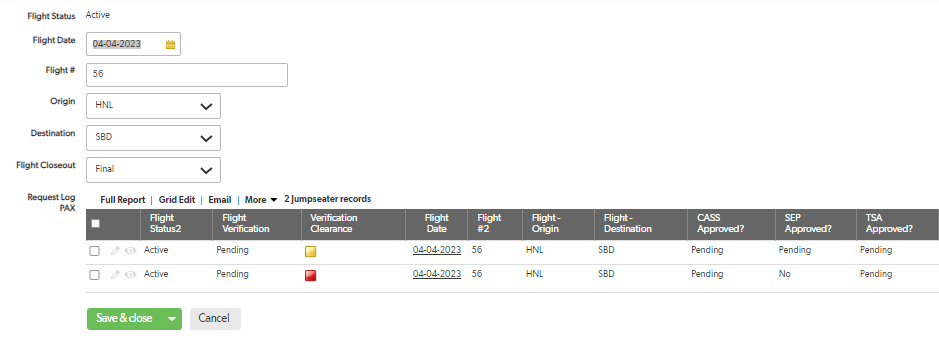Screen dimensions: 939x364
Task: Open the Full Report menu item
Action: [123, 200]
